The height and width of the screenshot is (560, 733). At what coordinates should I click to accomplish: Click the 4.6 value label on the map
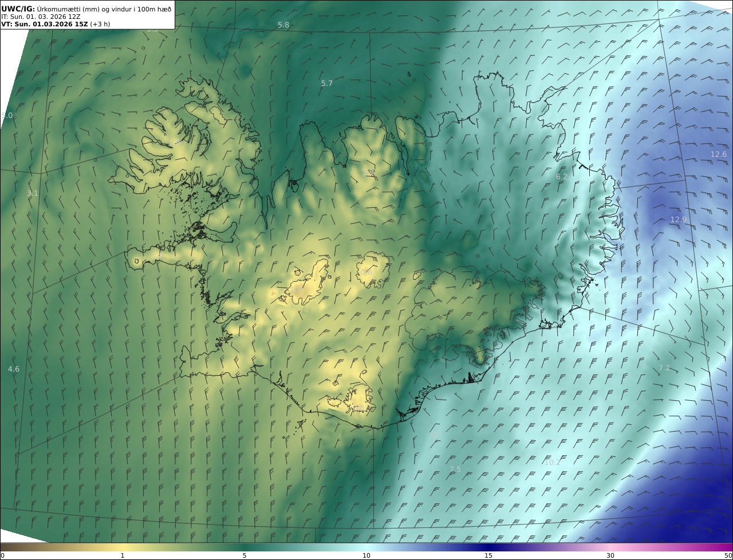[14, 369]
